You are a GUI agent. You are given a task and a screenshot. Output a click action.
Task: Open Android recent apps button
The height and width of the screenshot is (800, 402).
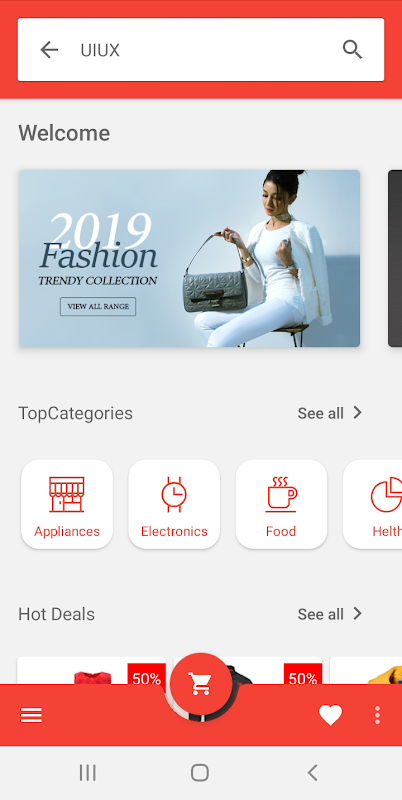click(87, 773)
